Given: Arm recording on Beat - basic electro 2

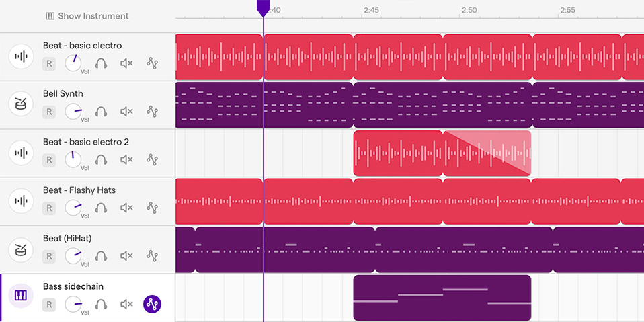Looking at the screenshot, I should pos(49,160).
